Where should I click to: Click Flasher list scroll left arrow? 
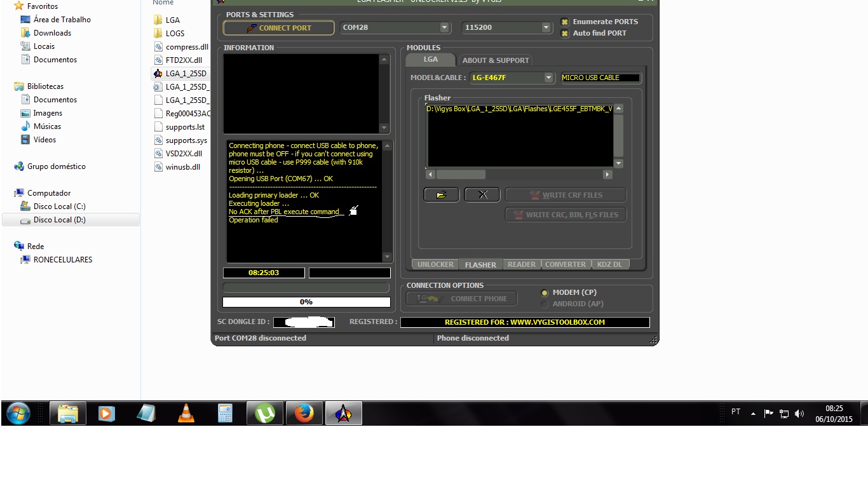(x=430, y=174)
